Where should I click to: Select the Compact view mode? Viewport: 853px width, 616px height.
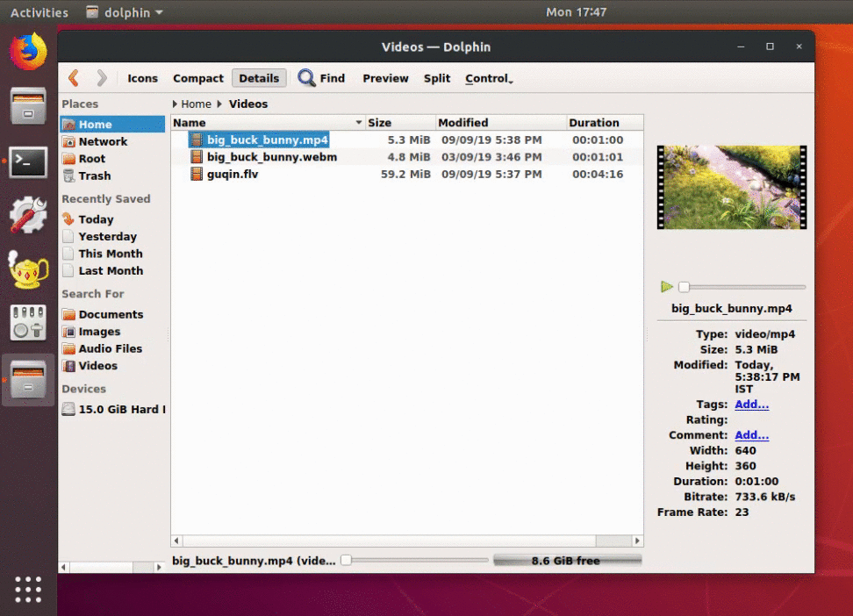pos(197,78)
